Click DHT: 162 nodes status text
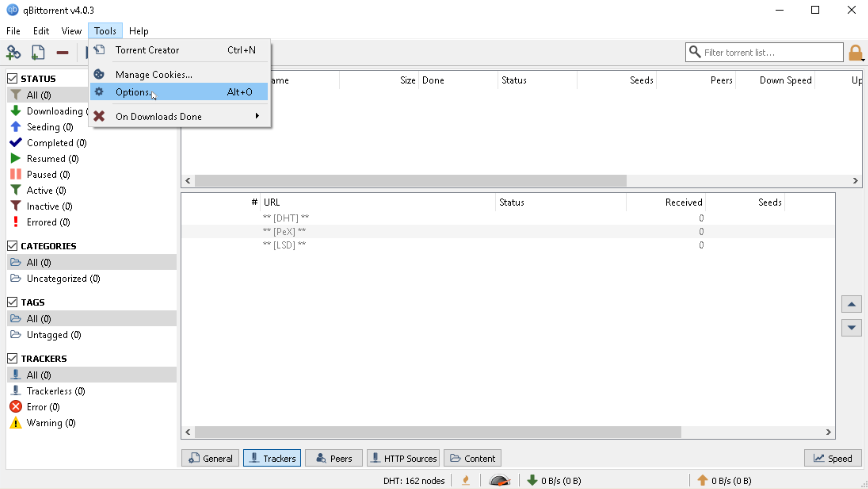This screenshot has width=868, height=489. coord(414,480)
